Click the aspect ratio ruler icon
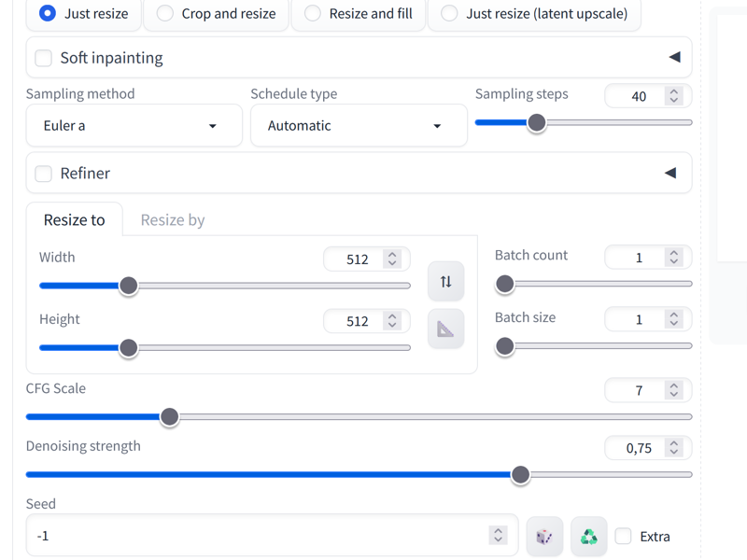747x560 pixels. tap(446, 329)
